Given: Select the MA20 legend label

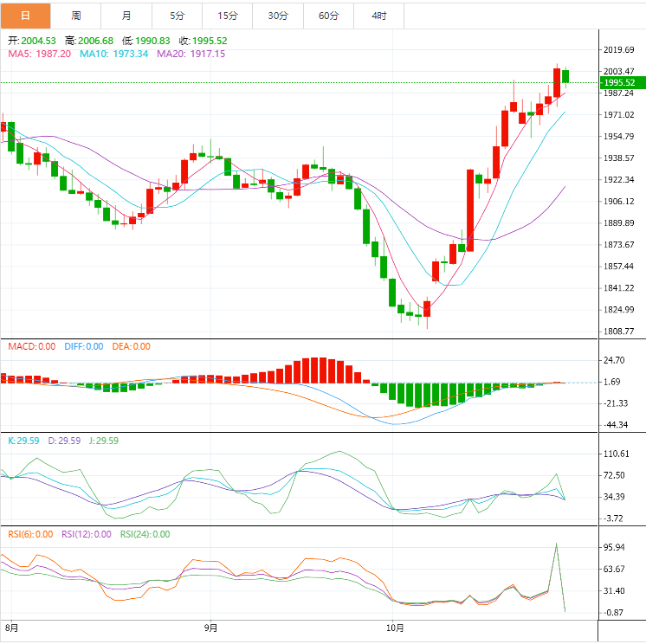Looking at the screenshot, I should (x=191, y=54).
